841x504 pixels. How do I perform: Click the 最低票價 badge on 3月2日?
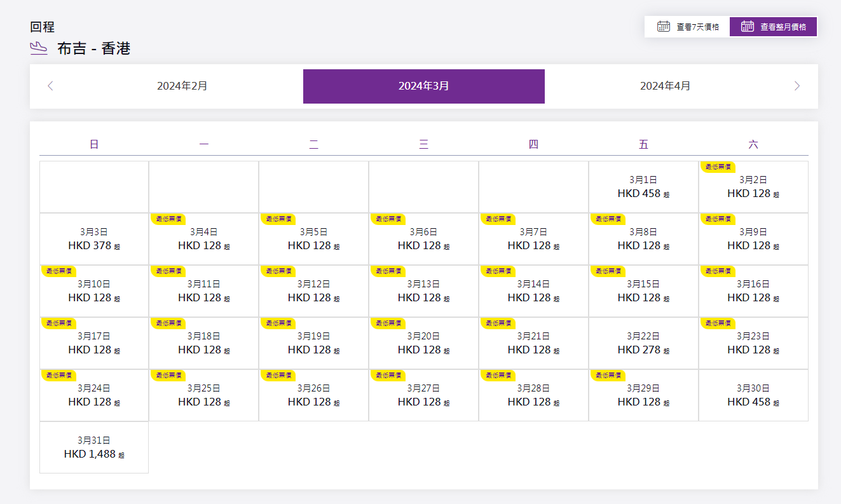718,167
